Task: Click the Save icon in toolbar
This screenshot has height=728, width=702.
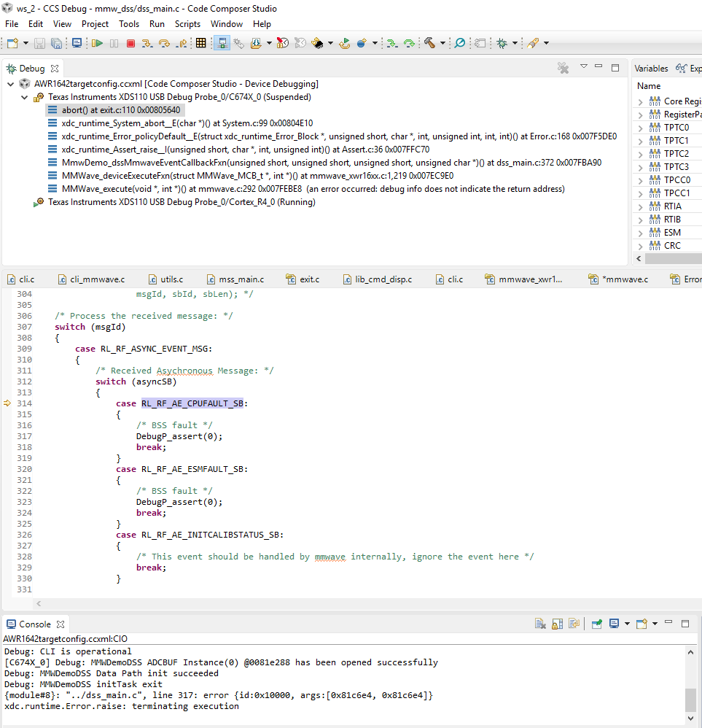Action: [x=40, y=43]
